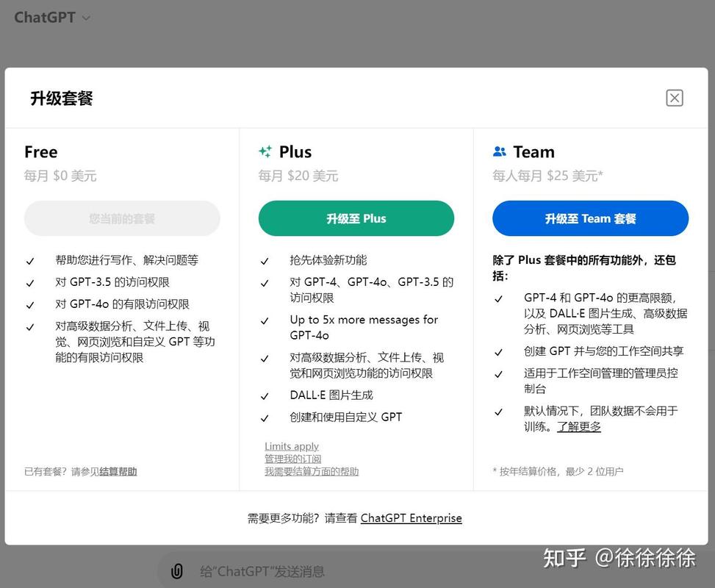Close the upgrade plan dialog
Screen dimensions: 715x588
(675, 98)
